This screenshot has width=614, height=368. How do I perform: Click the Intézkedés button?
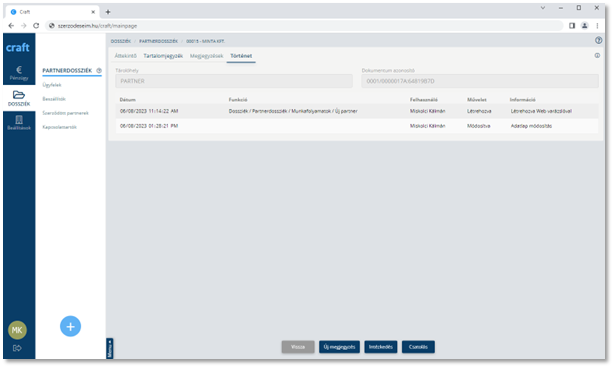click(381, 347)
